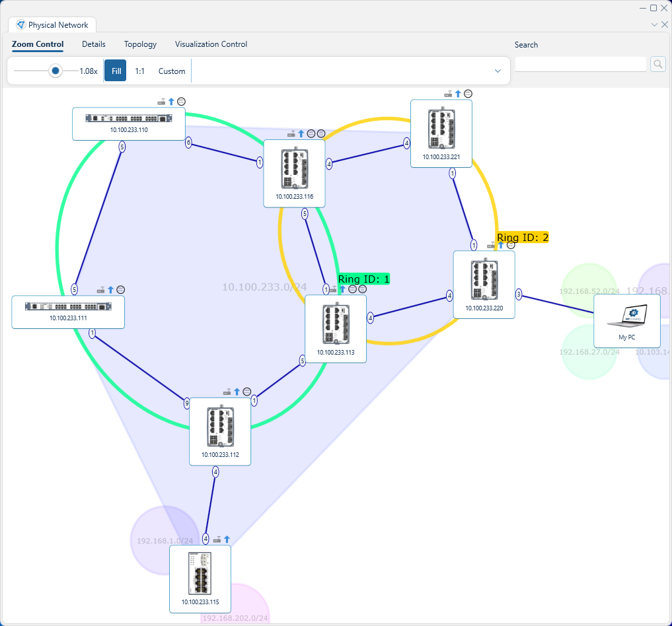Open the tab list chevron at top right
Viewport: 672px width, 626px height.
[654, 25]
